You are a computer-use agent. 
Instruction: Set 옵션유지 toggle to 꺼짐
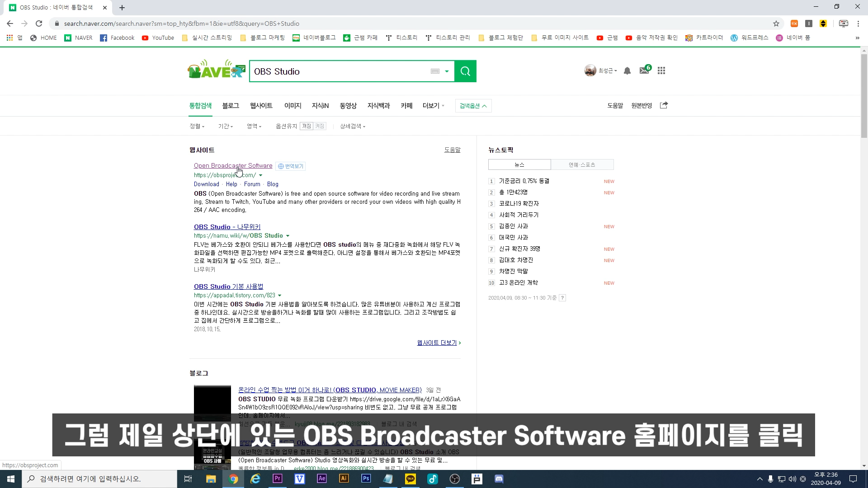pyautogui.click(x=307, y=126)
